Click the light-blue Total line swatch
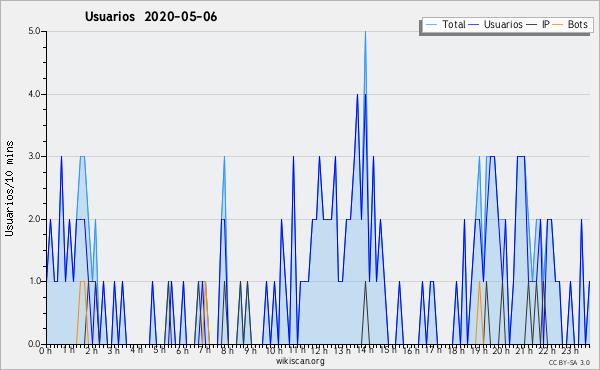This screenshot has width=600, height=370. point(431,25)
